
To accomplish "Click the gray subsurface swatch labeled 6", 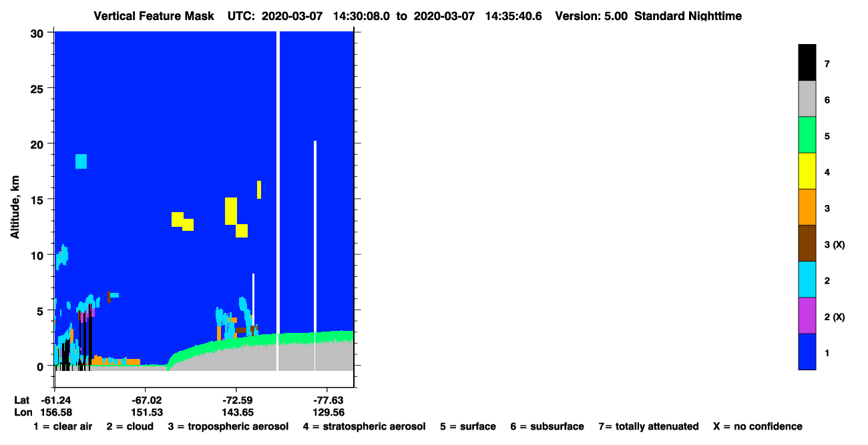I will tap(807, 99).
